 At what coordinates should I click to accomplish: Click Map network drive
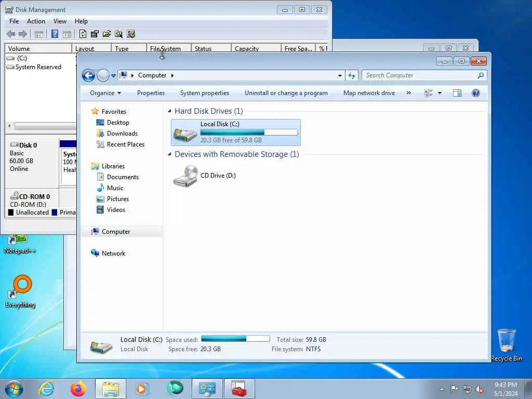369,93
